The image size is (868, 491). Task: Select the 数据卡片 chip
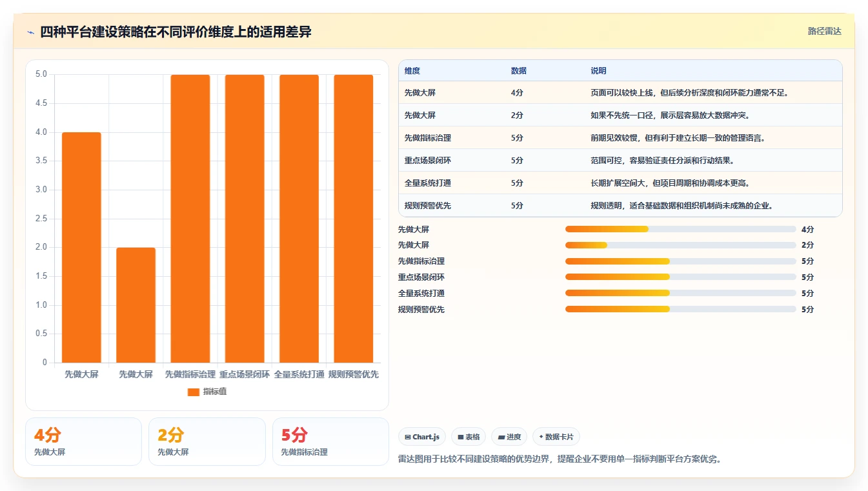point(556,437)
